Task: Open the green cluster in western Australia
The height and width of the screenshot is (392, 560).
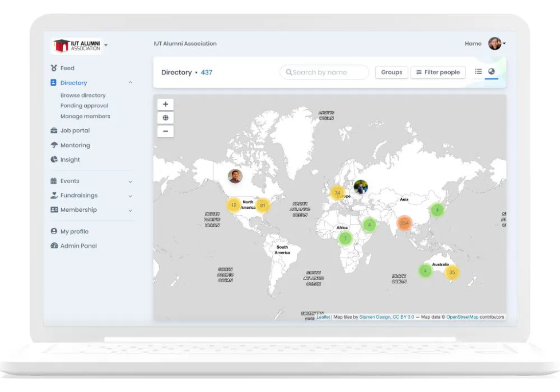Action: tap(425, 271)
